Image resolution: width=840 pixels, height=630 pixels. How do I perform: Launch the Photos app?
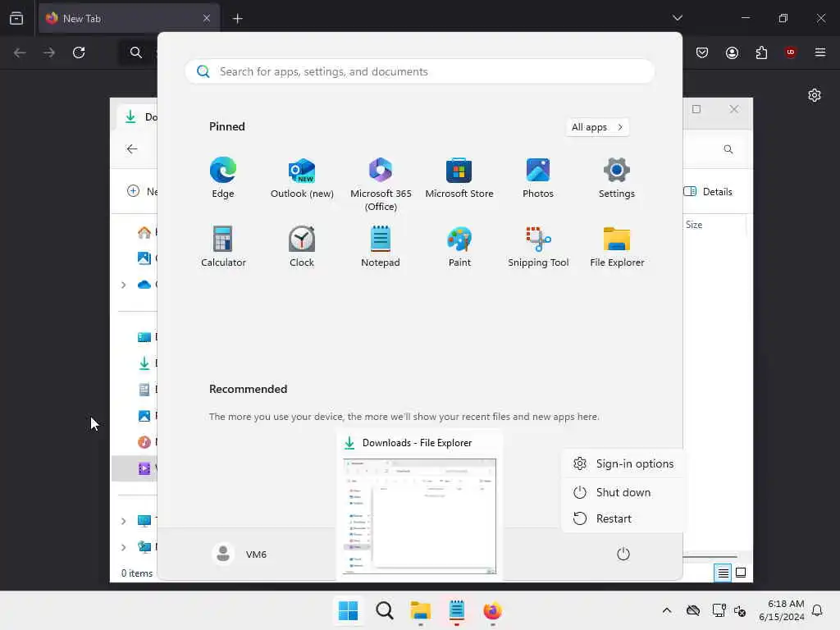coord(538,178)
